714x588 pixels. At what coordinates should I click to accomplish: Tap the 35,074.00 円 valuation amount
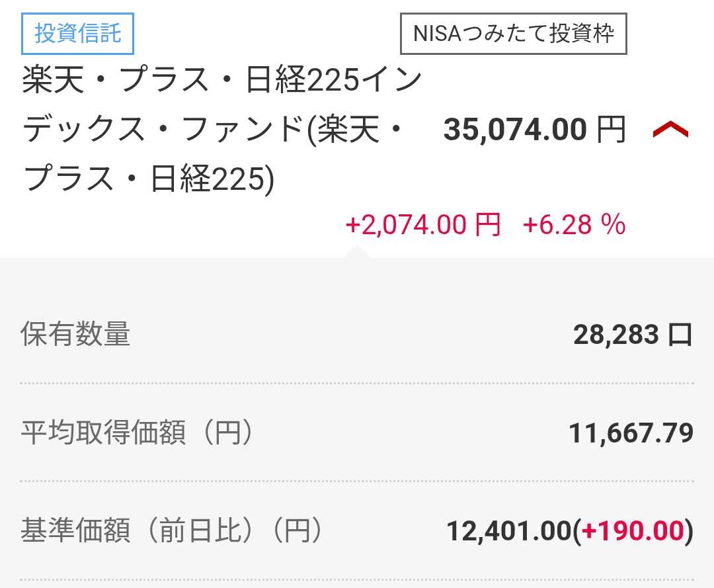(x=534, y=130)
